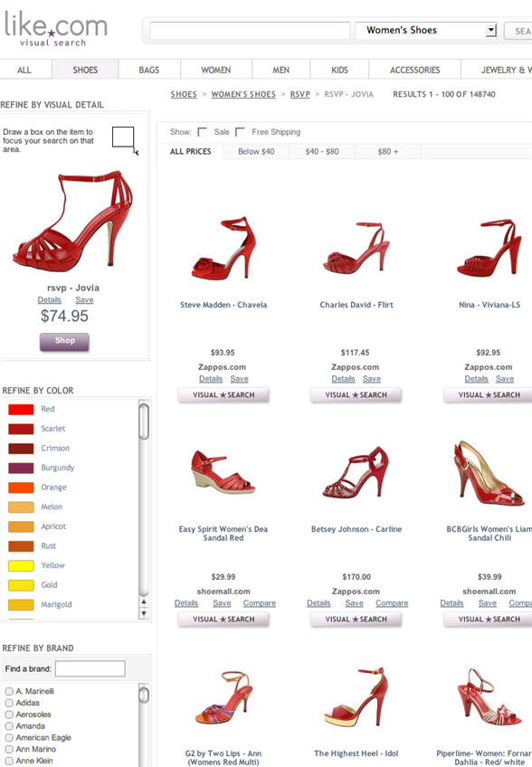
Task: Select the $40 - $80 price tab
Action: point(322,152)
